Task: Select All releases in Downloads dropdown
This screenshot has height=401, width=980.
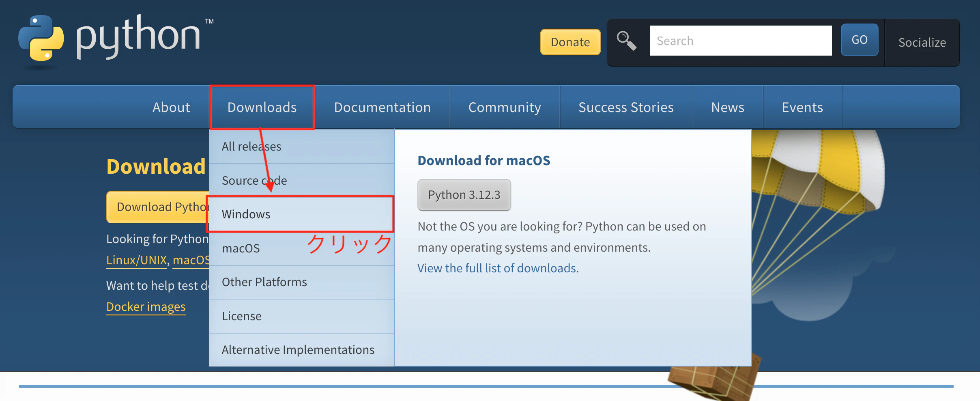Action: point(301,147)
